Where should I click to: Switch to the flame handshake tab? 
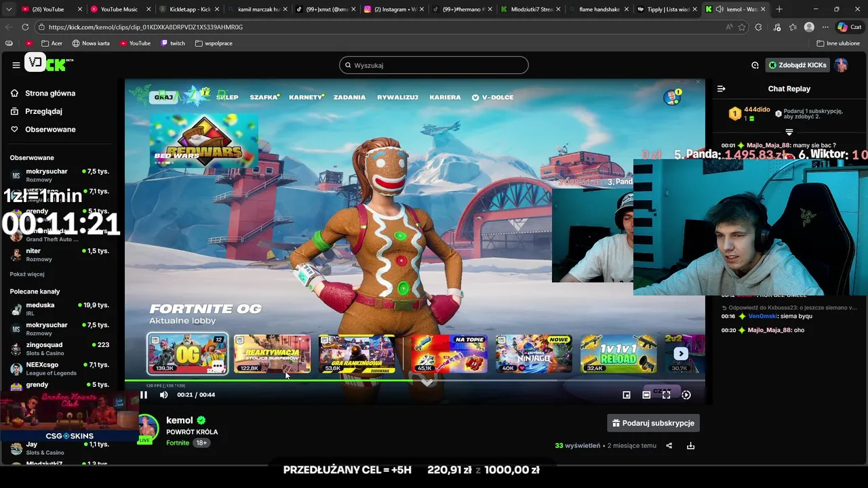tap(598, 9)
